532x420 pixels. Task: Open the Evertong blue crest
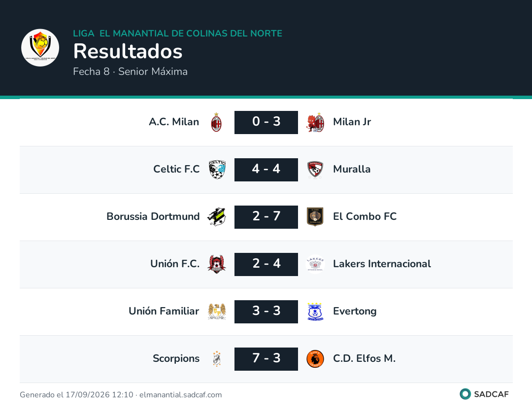point(315,312)
